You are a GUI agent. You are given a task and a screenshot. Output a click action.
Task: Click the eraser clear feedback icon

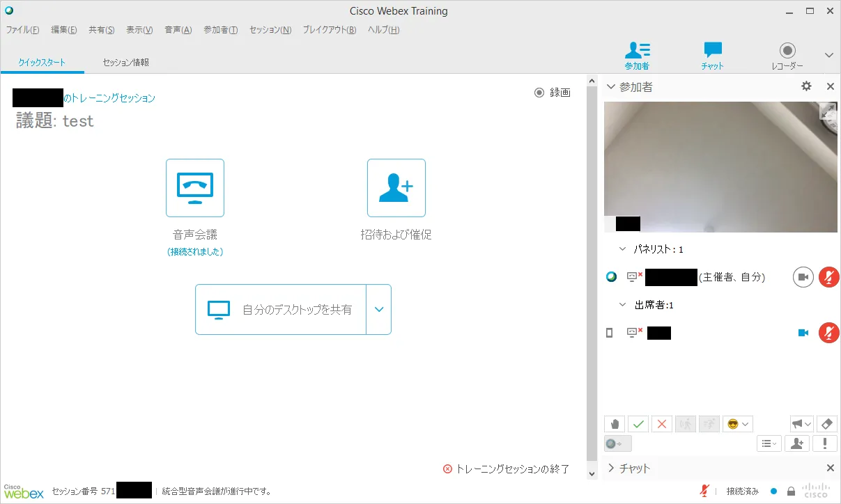tap(826, 423)
